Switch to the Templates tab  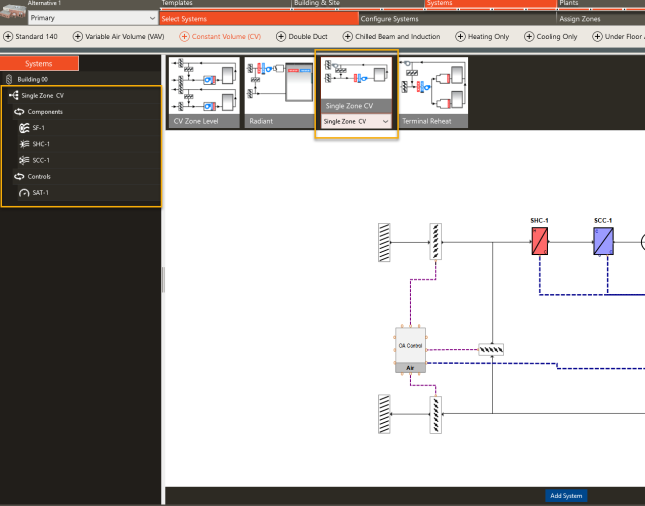coord(177,3)
